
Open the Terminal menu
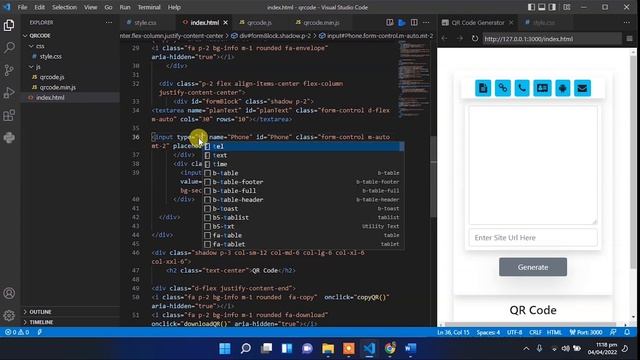click(149, 7)
